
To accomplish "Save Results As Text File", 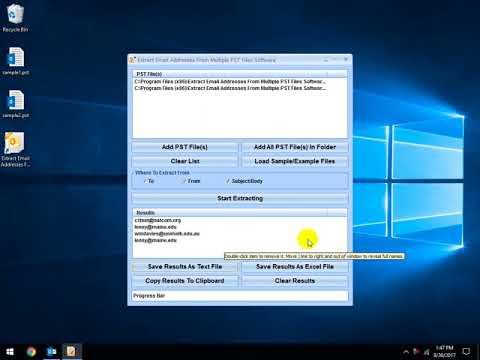I will tap(185, 267).
